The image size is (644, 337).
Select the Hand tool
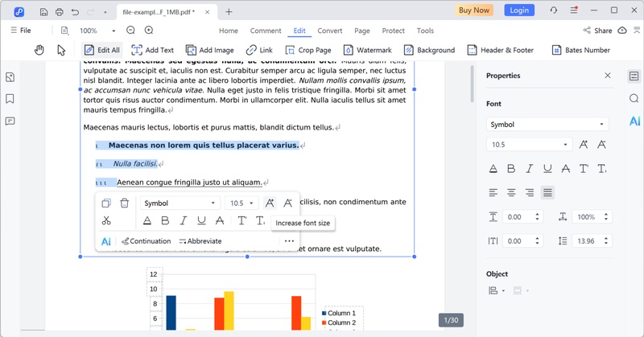(x=39, y=50)
